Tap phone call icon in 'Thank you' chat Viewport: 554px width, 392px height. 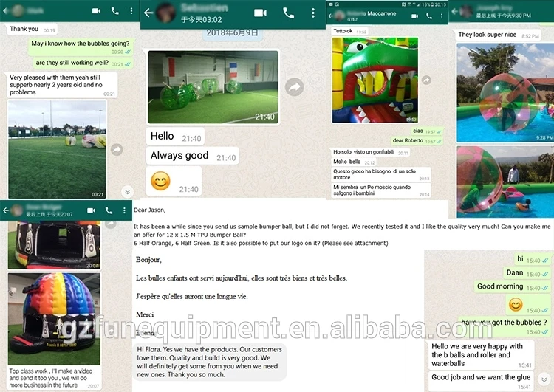114,11
